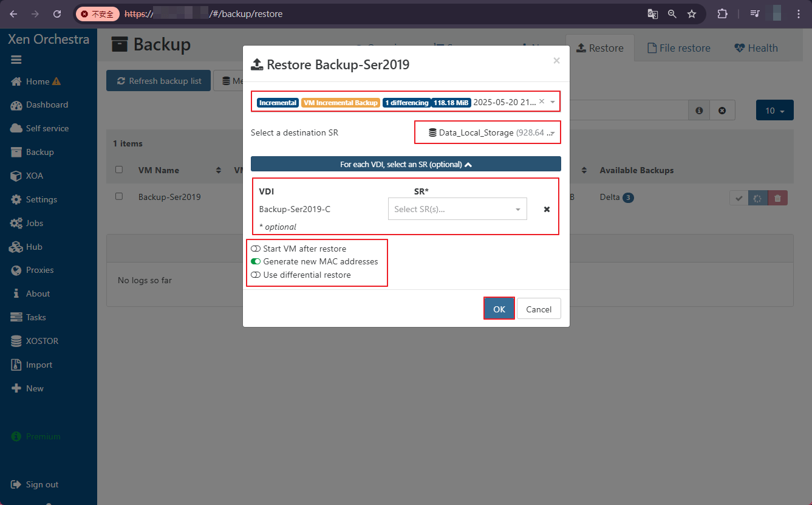The height and width of the screenshot is (505, 812).
Task: Switch to the Restore tab
Action: pos(600,48)
